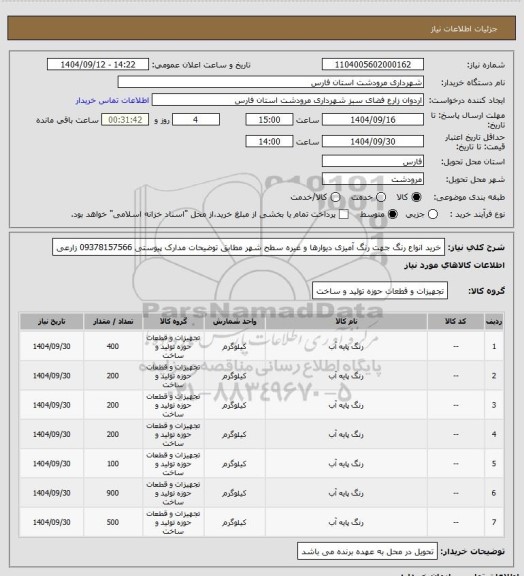Viewport: 524px width, 576px height.
Task: Click the تعداد / مقدار column header
Action: click(x=113, y=321)
